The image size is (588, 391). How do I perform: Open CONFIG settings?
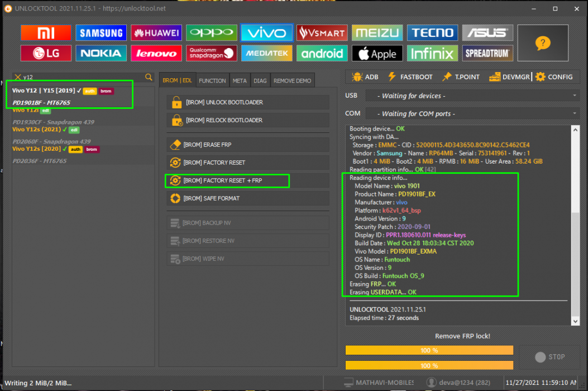[554, 77]
